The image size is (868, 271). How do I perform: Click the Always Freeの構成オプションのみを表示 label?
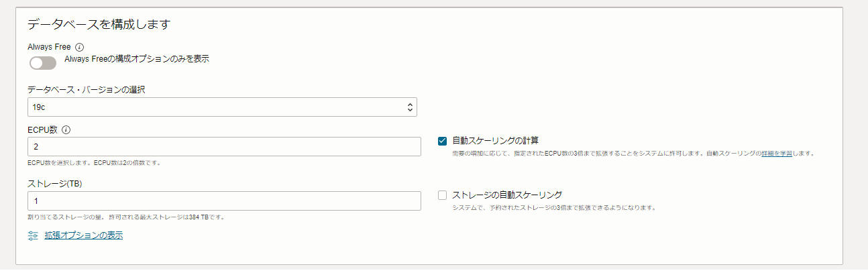pos(137,59)
